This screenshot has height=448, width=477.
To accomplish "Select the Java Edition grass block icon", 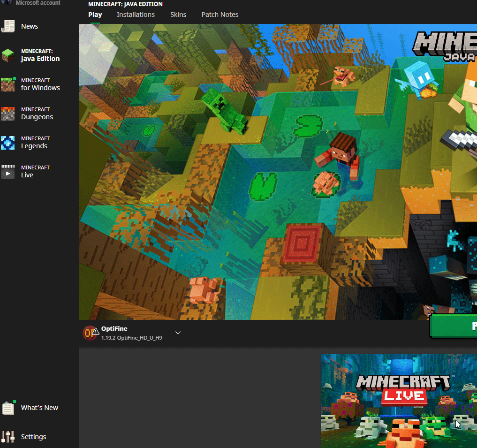I will tap(8, 55).
